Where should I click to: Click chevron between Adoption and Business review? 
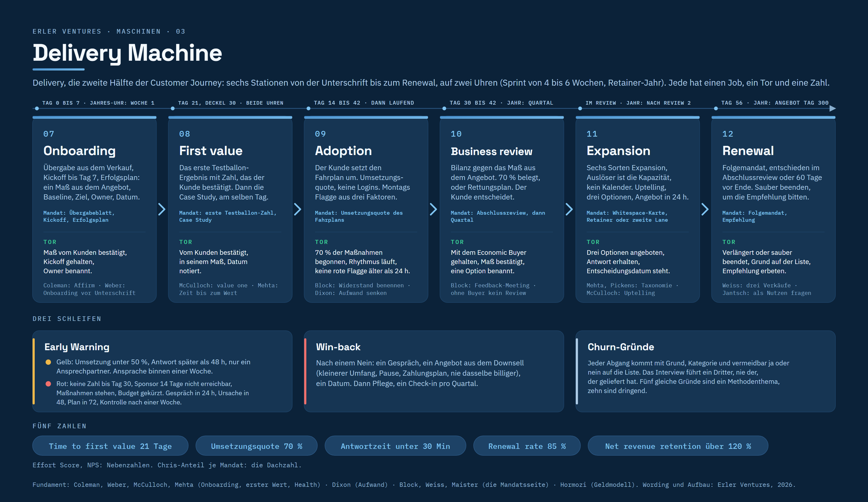pos(433,209)
